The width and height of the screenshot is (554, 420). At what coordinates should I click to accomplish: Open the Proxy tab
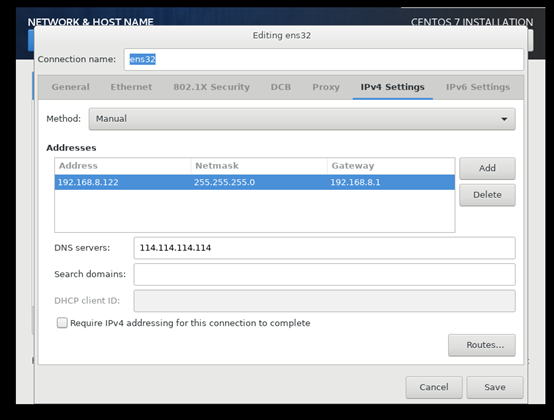(x=326, y=87)
